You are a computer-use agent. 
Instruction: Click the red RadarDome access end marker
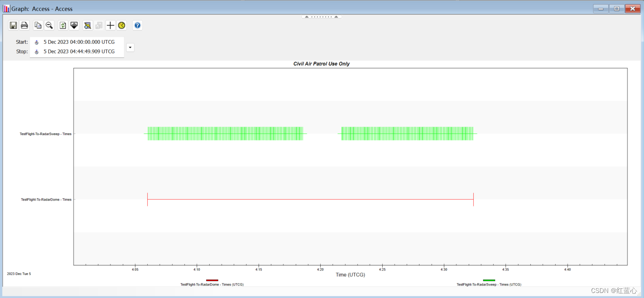pyautogui.click(x=473, y=200)
